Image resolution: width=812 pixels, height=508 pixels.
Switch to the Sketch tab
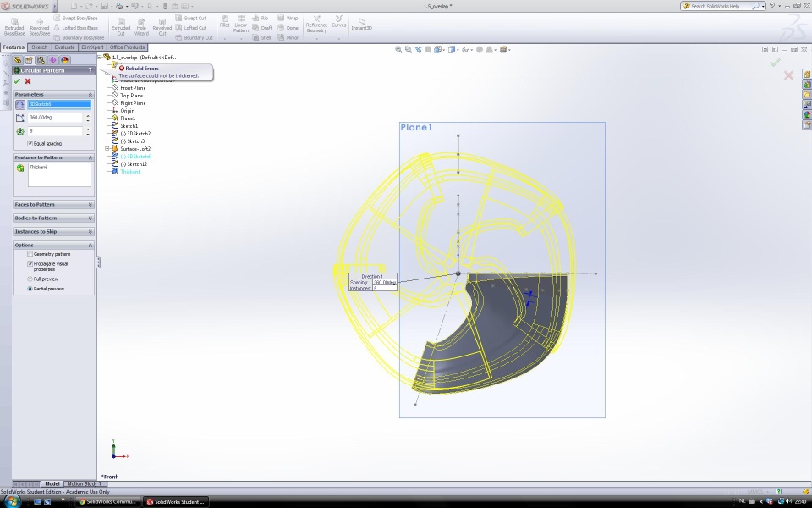click(x=40, y=47)
